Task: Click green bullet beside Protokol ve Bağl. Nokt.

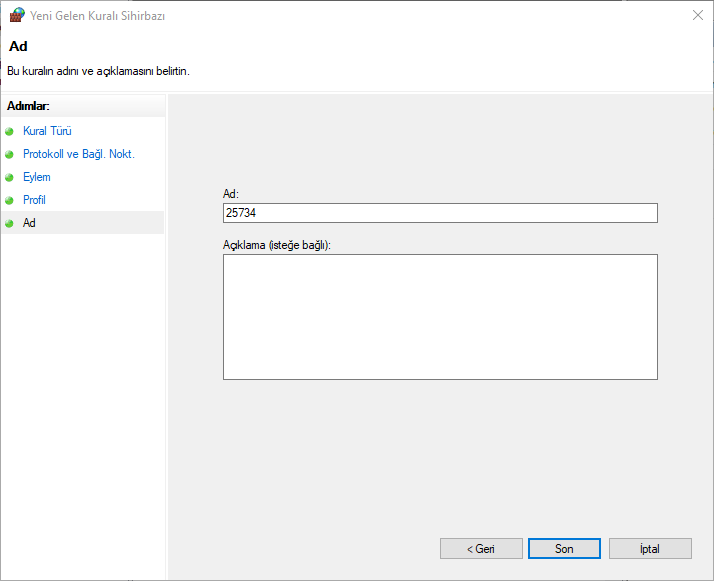Action: click(10, 154)
